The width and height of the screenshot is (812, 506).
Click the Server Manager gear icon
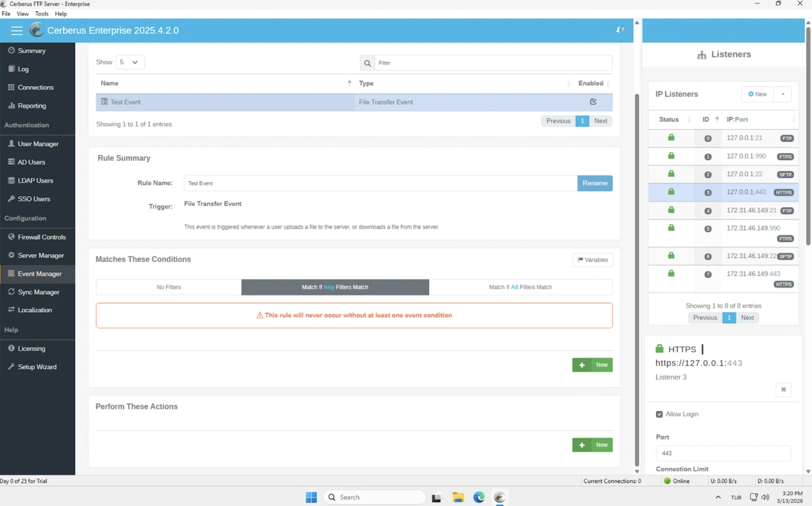pyautogui.click(x=11, y=255)
